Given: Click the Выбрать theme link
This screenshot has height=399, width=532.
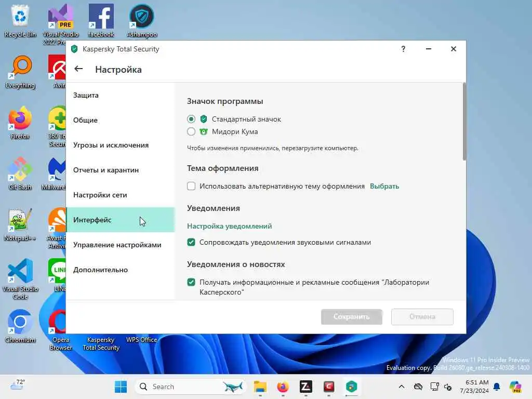Looking at the screenshot, I should [384, 187].
